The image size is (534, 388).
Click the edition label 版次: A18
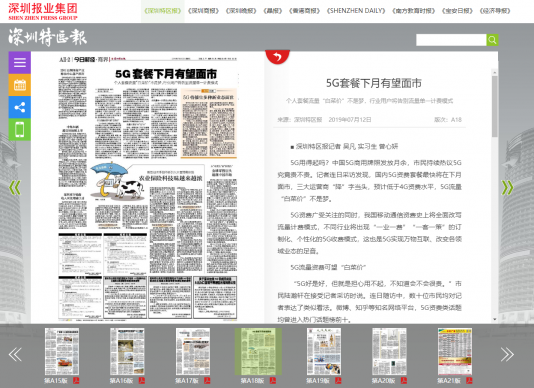point(447,120)
